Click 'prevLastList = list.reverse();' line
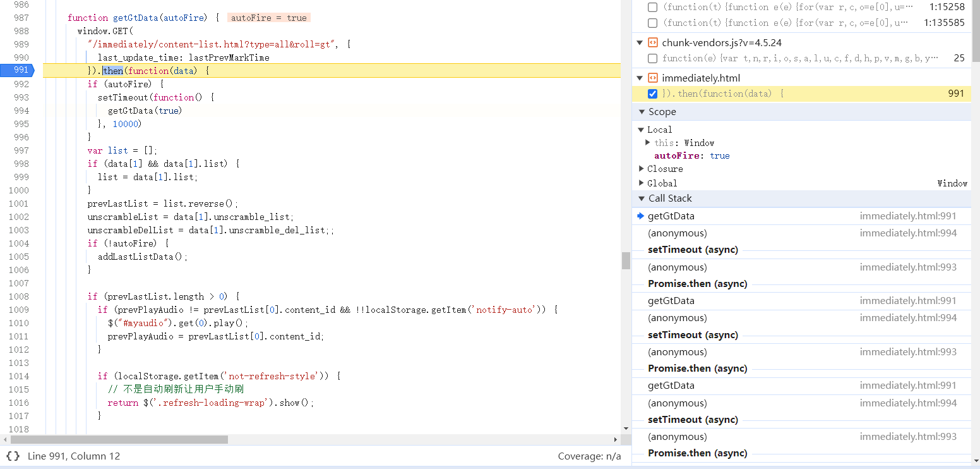The height and width of the screenshot is (469, 980). [x=163, y=204]
